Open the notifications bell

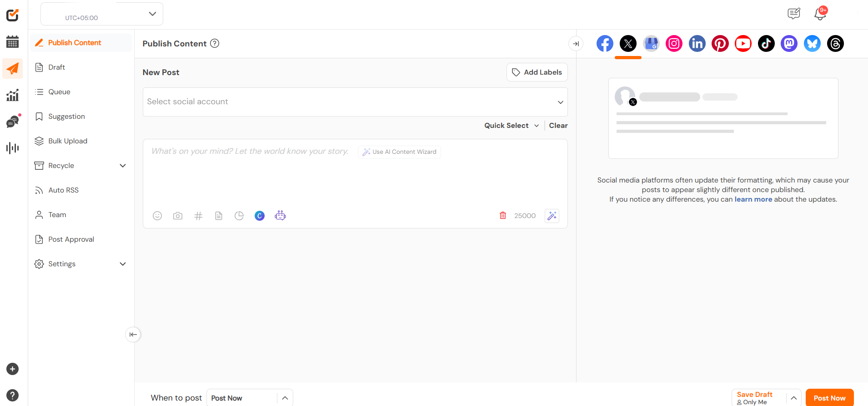820,14
